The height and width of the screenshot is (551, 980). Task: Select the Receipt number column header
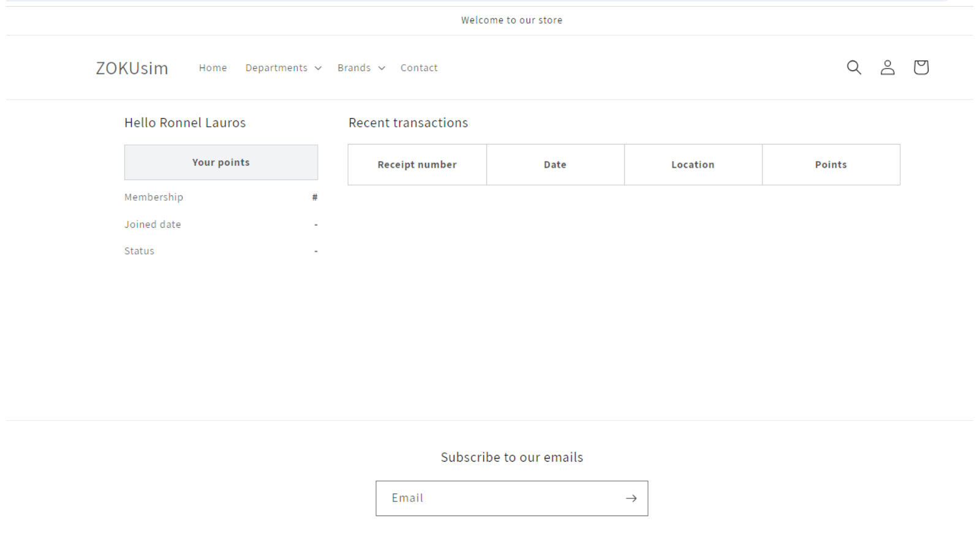(x=417, y=165)
